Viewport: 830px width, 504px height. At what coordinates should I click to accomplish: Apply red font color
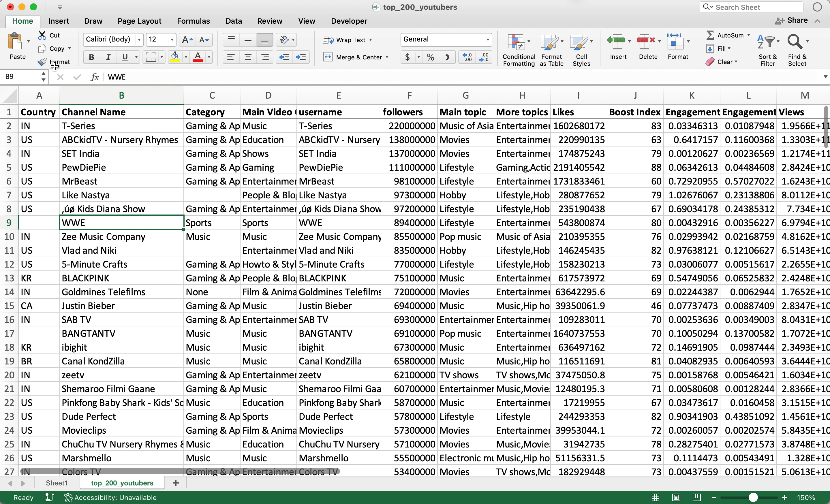[x=198, y=57]
